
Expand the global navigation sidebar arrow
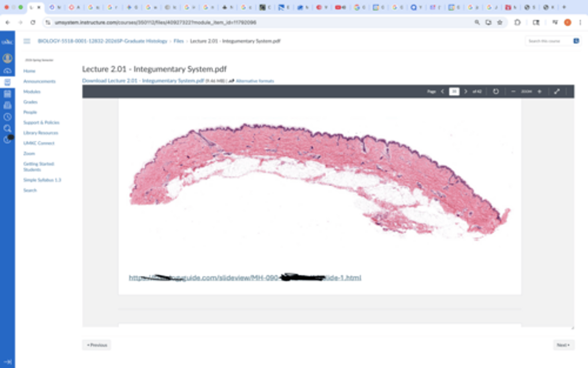7,361
